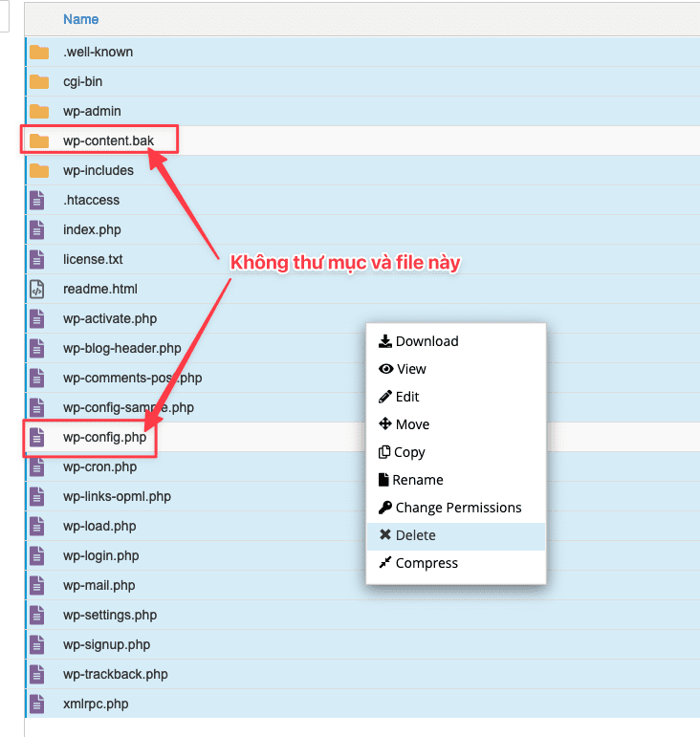Screen dimensions: 700x737
Task: Click the wp-admin folder icon
Action: pyautogui.click(x=38, y=112)
